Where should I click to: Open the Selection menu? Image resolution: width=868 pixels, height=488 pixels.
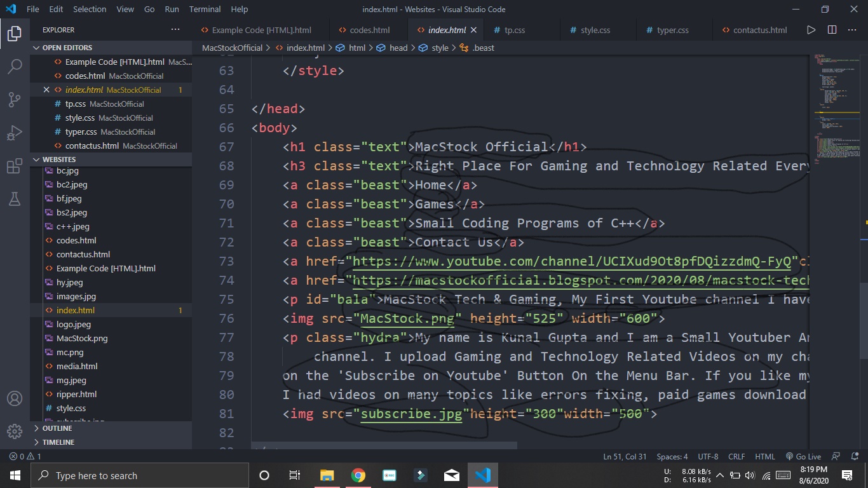point(90,10)
